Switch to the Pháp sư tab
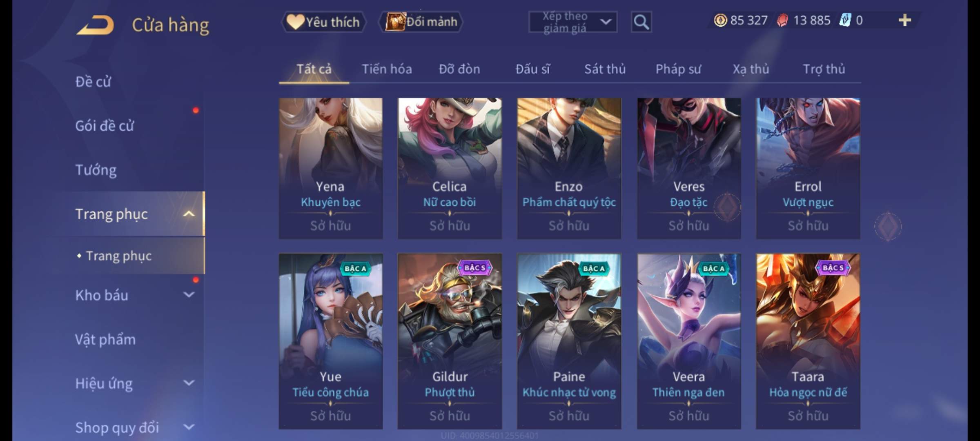This screenshot has width=980, height=441. point(678,69)
